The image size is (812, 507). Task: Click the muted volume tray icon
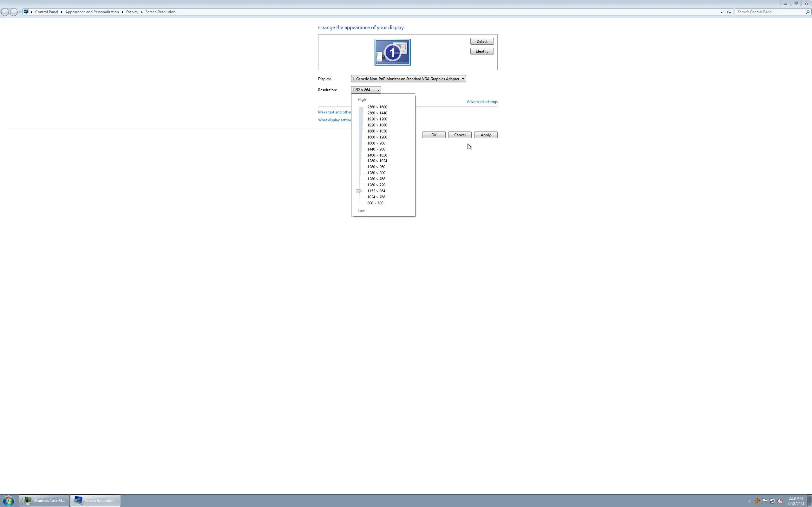(x=780, y=501)
